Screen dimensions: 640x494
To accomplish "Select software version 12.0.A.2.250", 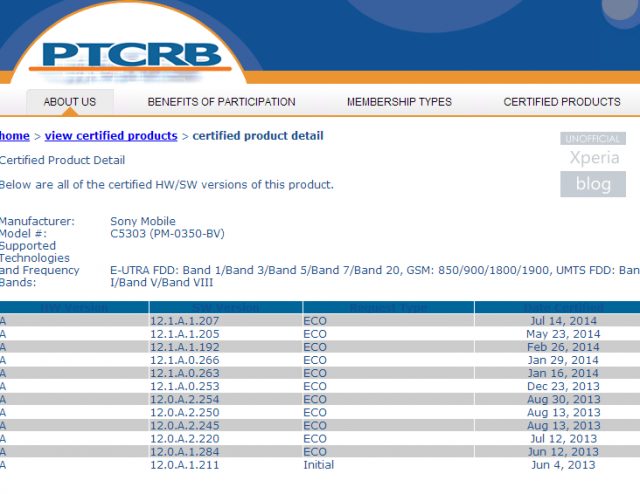I will 184,412.
